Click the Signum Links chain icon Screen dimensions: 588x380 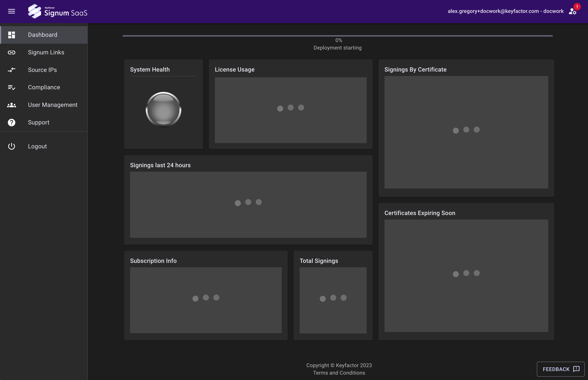12,52
